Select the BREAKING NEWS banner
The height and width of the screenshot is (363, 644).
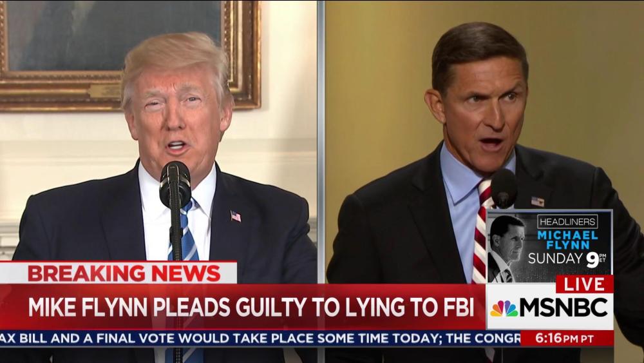(118, 273)
